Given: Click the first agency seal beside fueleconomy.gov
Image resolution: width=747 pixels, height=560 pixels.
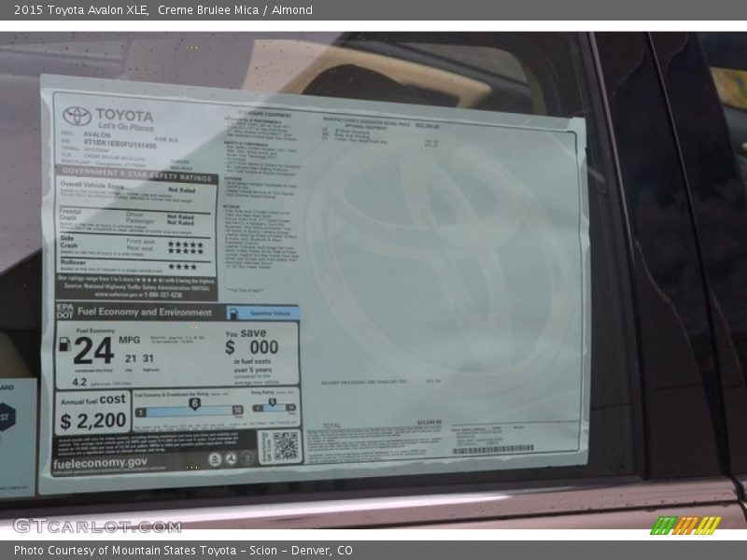Looking at the screenshot, I should point(215,459).
